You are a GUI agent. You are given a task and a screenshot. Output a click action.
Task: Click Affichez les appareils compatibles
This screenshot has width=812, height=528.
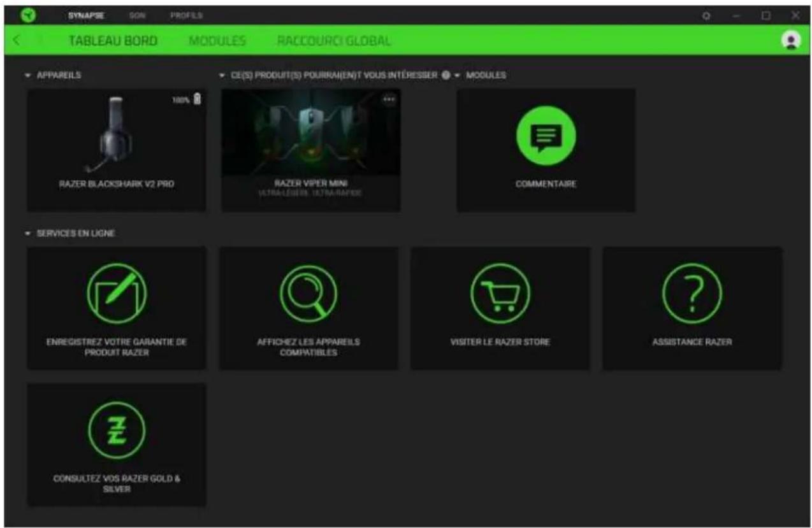coord(308,347)
